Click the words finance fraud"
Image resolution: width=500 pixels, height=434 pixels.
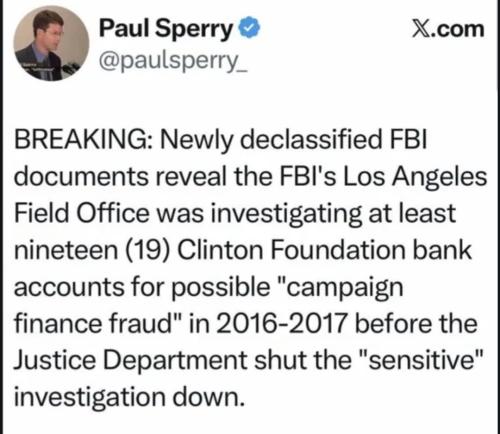point(98,324)
